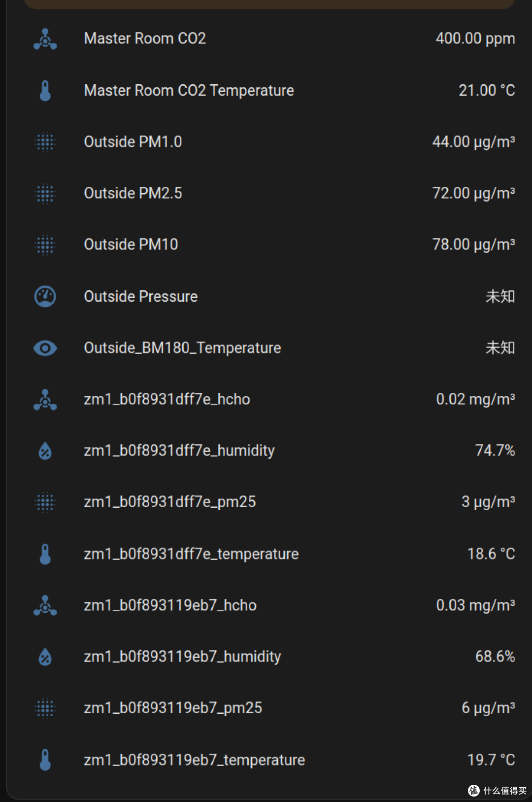532x802 pixels.
Task: Click the Outside PM1.0 particle icon
Action: point(45,142)
